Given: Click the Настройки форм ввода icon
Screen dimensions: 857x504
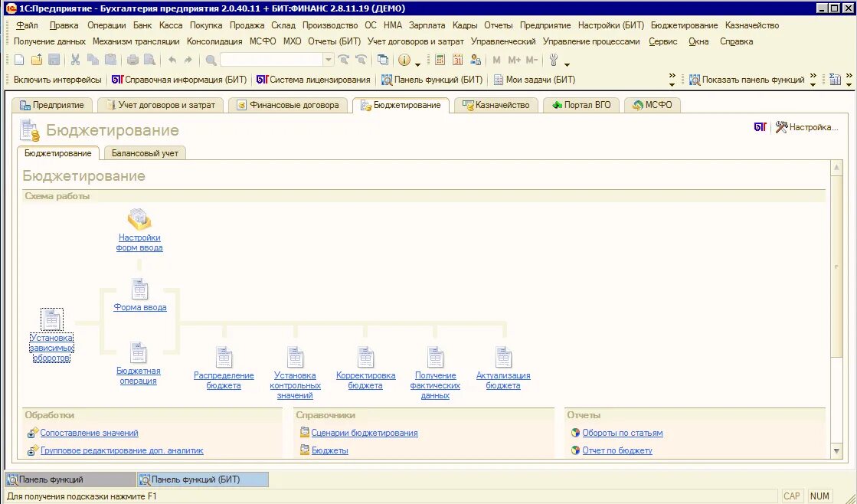Looking at the screenshot, I should 139,218.
